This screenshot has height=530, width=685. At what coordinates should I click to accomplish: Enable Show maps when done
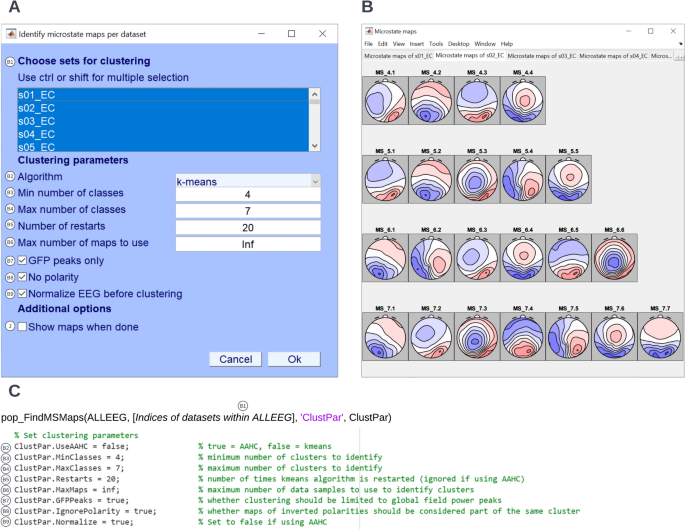(x=23, y=327)
